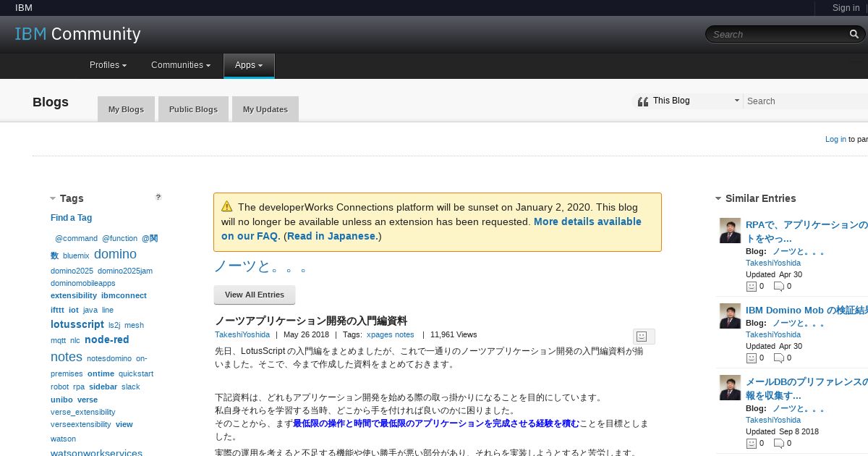Select the lotusscript tag

coord(77,324)
